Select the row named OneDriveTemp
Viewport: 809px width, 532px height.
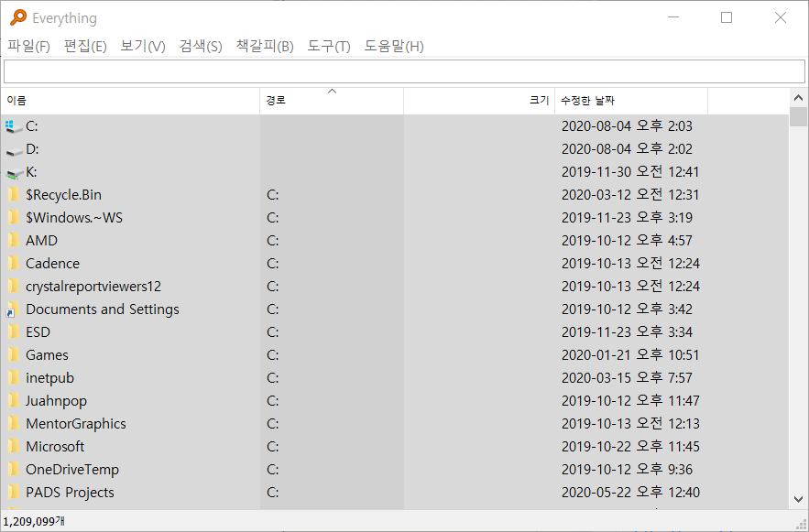tap(395, 469)
